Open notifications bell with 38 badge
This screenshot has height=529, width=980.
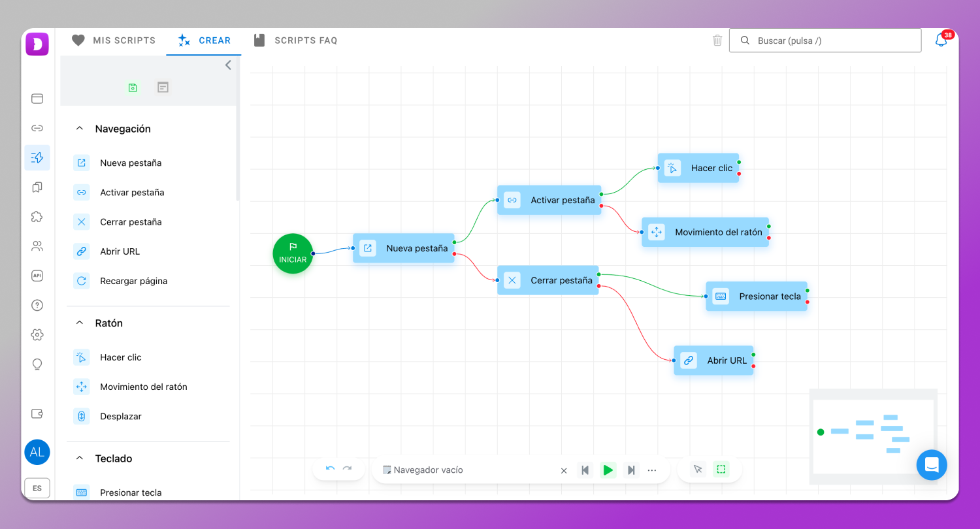tap(941, 40)
